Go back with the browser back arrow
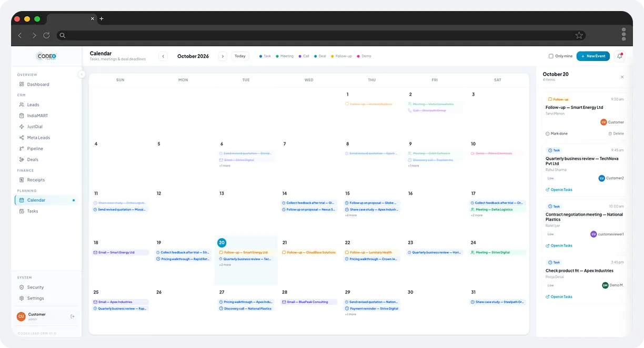Image resolution: width=644 pixels, height=348 pixels. pos(20,35)
